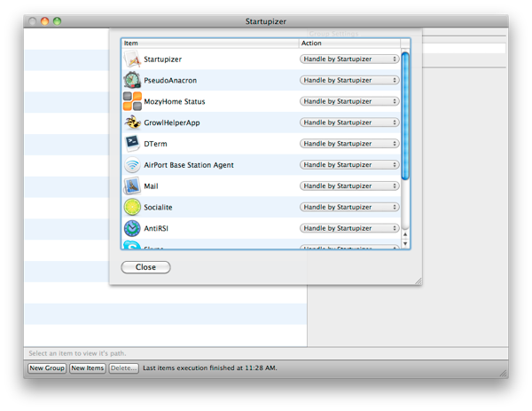Image resolution: width=532 pixels, height=411 pixels.
Task: Click the Action column header
Action: pos(349,43)
